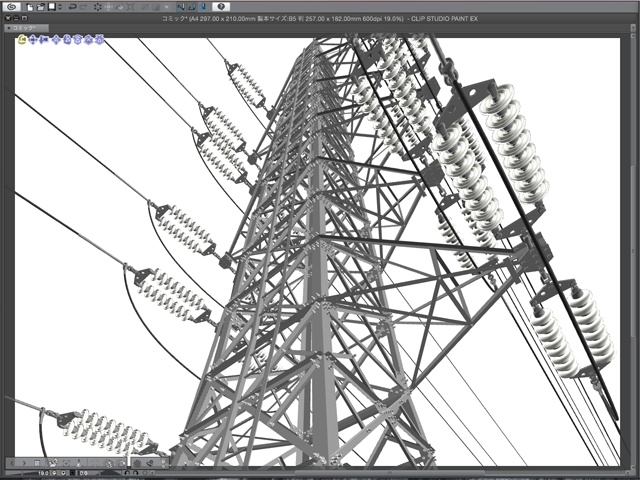Select the 3D object axis-rotate manipulator icon
640x480 pixels.
(88, 40)
